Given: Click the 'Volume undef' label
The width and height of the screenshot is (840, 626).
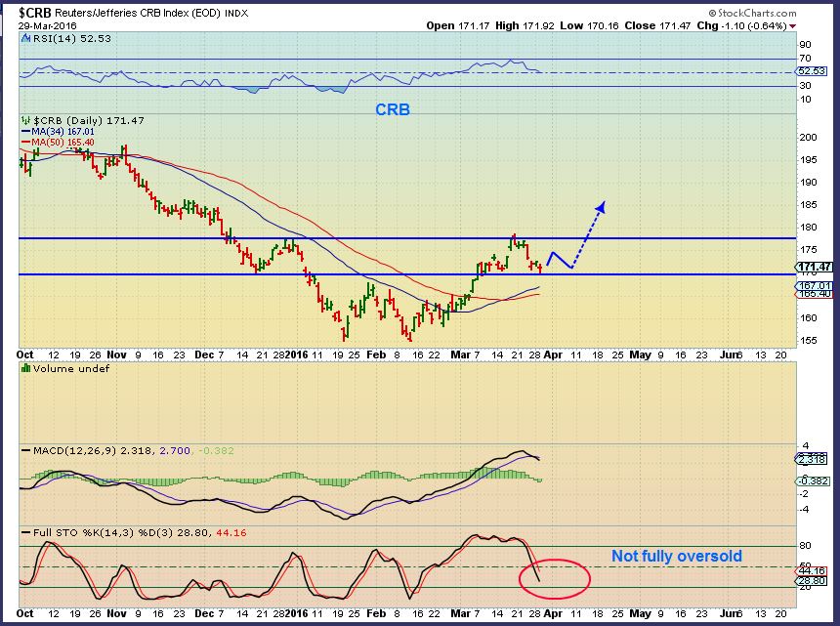Looking at the screenshot, I should pos(70,368).
